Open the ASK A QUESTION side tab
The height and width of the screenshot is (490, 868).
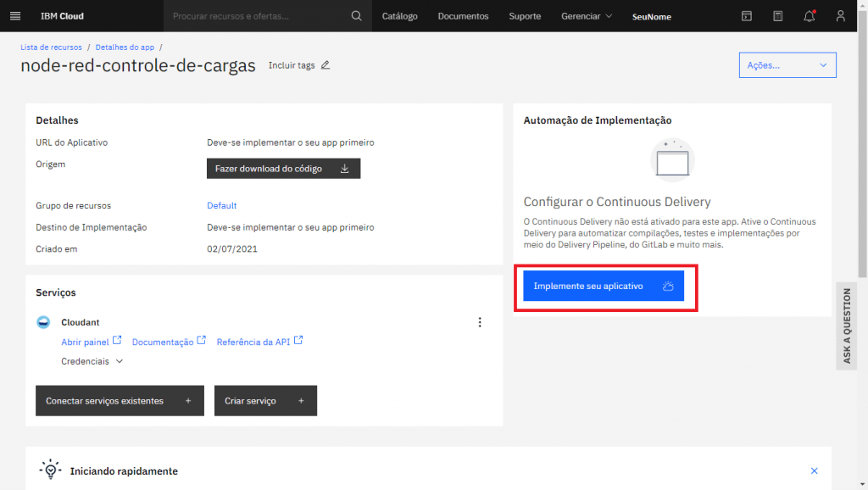tap(847, 326)
